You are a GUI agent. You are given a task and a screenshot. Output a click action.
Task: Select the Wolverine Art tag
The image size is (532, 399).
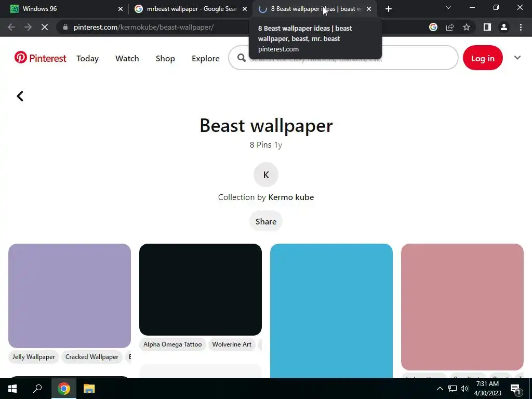coord(232,344)
